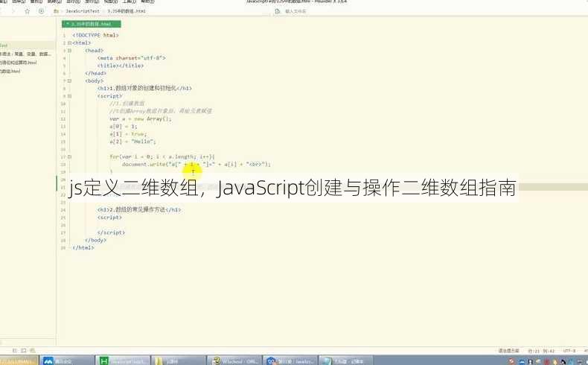Click the line and column status bar indicator
Viewport: 588px width, 365px height.
541,351
